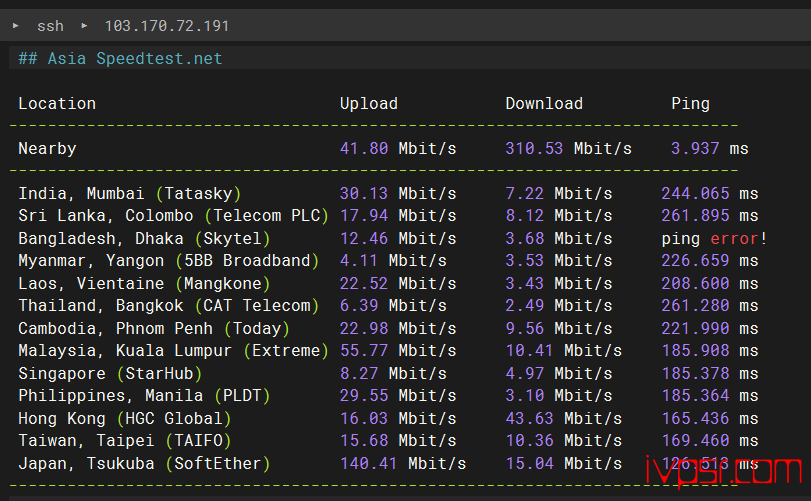The height and width of the screenshot is (501, 811).
Task: Click Colombo ping value 261.895
Action: point(695,216)
